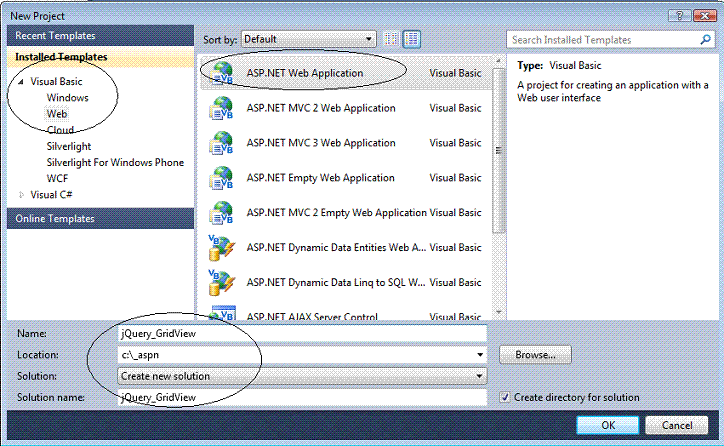
Task: Select the Web category
Action: (x=57, y=114)
